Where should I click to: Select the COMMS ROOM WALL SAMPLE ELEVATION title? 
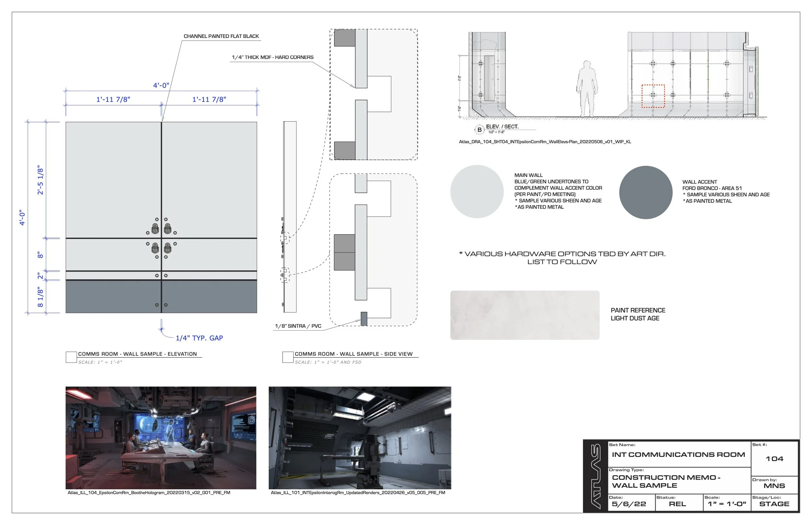[x=138, y=354]
